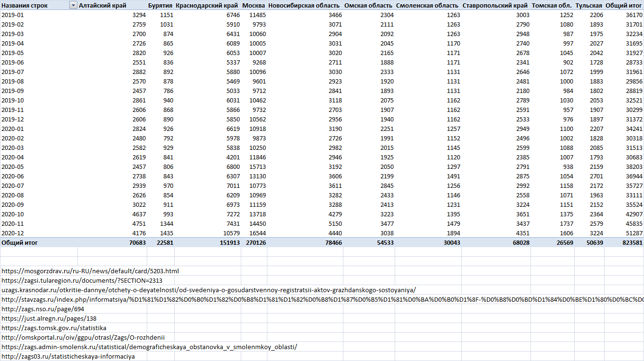The width and height of the screenshot is (644, 361).
Task: Click the 'Краснодарский край' header cell
Action: tap(207, 6)
